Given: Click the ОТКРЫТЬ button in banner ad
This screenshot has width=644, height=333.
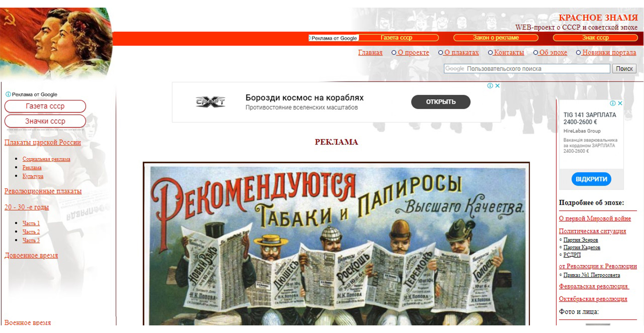Looking at the screenshot, I should point(441,102).
